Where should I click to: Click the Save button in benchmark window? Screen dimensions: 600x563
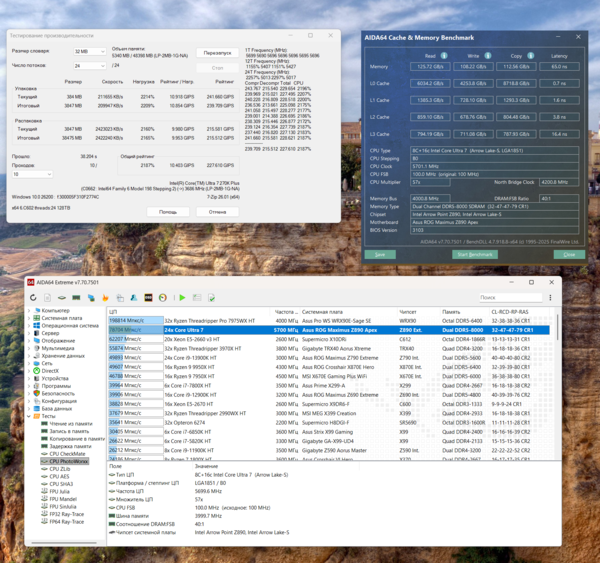click(380, 255)
